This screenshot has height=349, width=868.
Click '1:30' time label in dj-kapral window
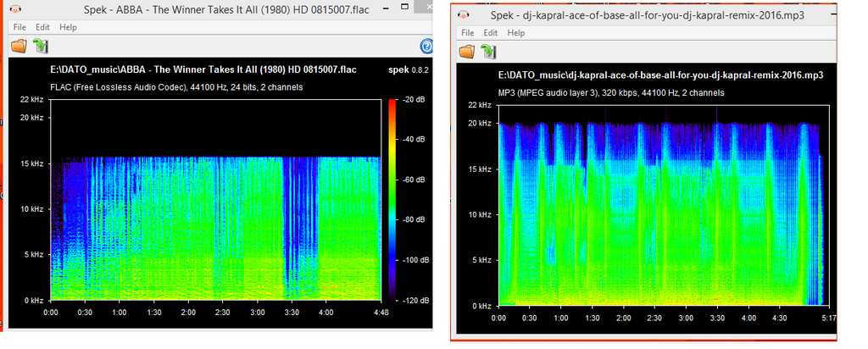click(x=593, y=319)
